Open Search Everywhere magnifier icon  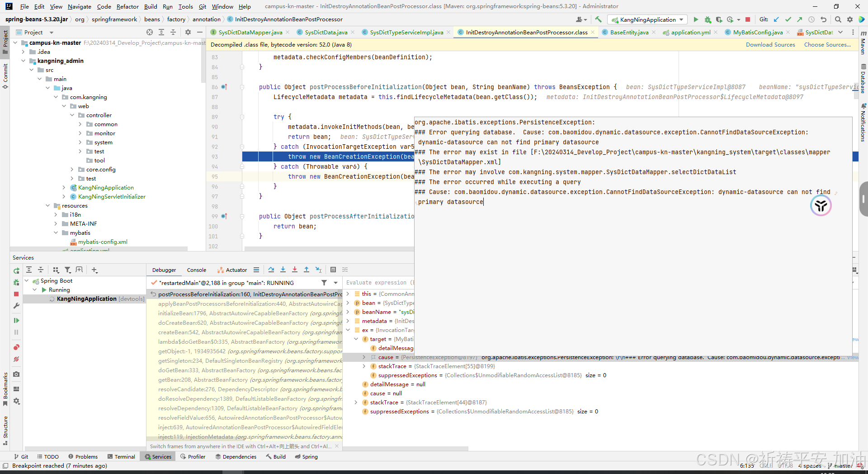click(x=838, y=19)
